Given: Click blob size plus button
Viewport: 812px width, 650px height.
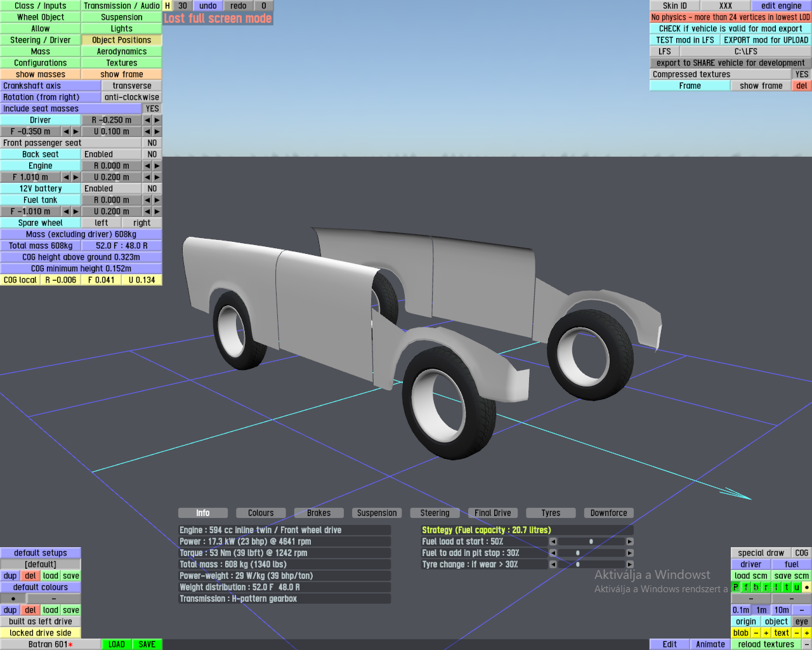Looking at the screenshot, I should tap(766, 633).
